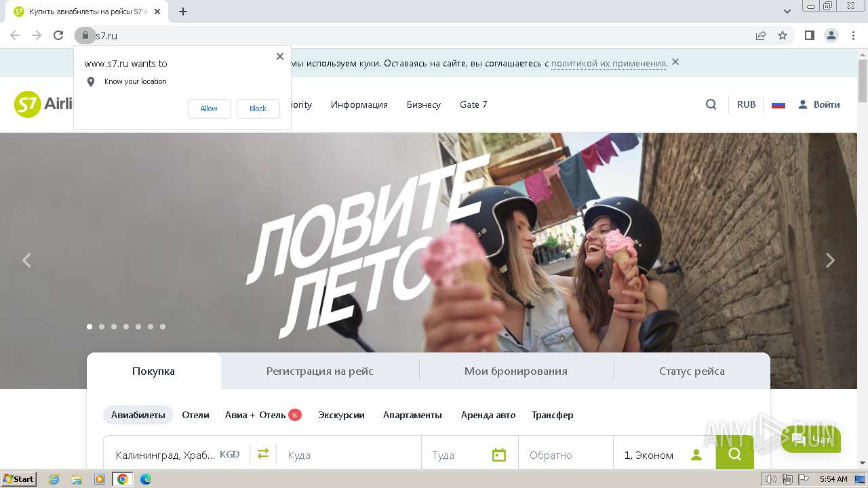This screenshot has height=488, width=868.
Task: Open the Информация menu
Action: (359, 104)
